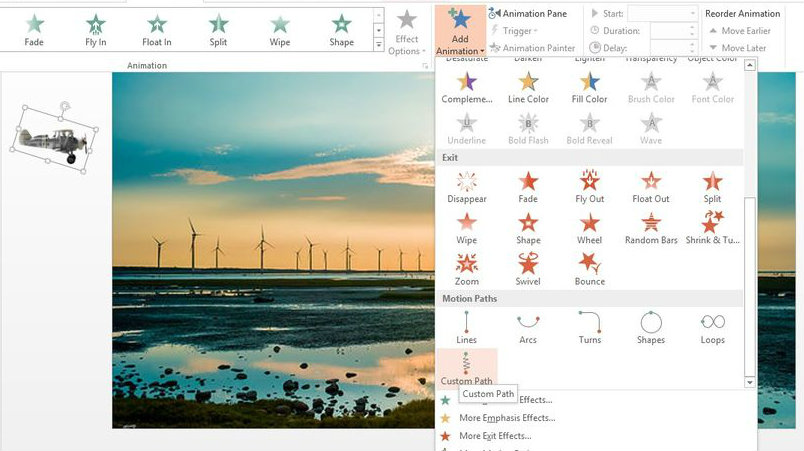Choose Fill Color emphasis effect
Viewport: 804px width, 451px height.
point(590,88)
